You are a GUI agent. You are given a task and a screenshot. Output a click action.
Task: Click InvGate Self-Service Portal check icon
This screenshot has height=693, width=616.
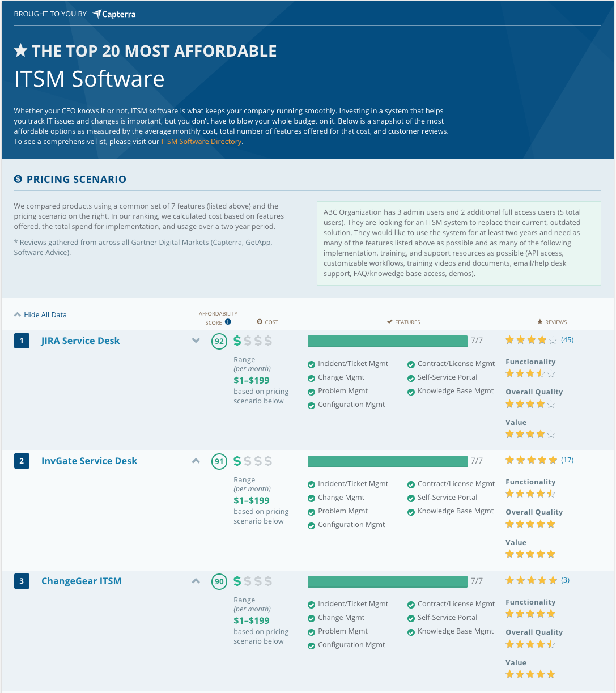[x=411, y=498]
